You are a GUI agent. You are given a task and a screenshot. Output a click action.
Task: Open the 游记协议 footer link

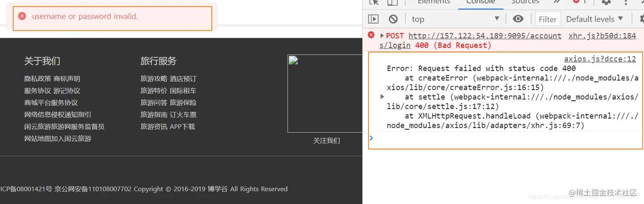point(67,91)
